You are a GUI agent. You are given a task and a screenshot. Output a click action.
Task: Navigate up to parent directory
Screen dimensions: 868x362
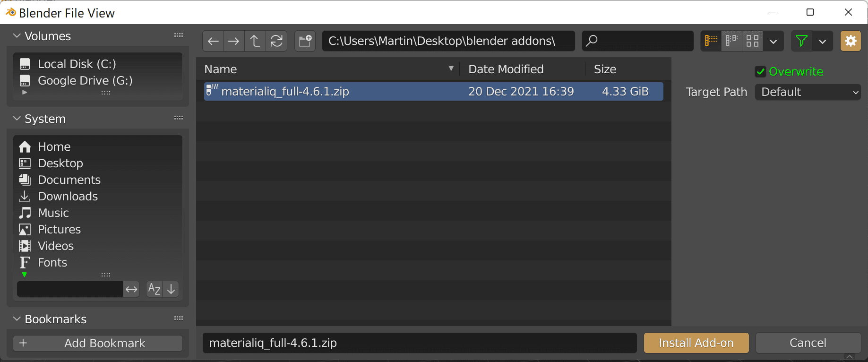click(x=255, y=41)
